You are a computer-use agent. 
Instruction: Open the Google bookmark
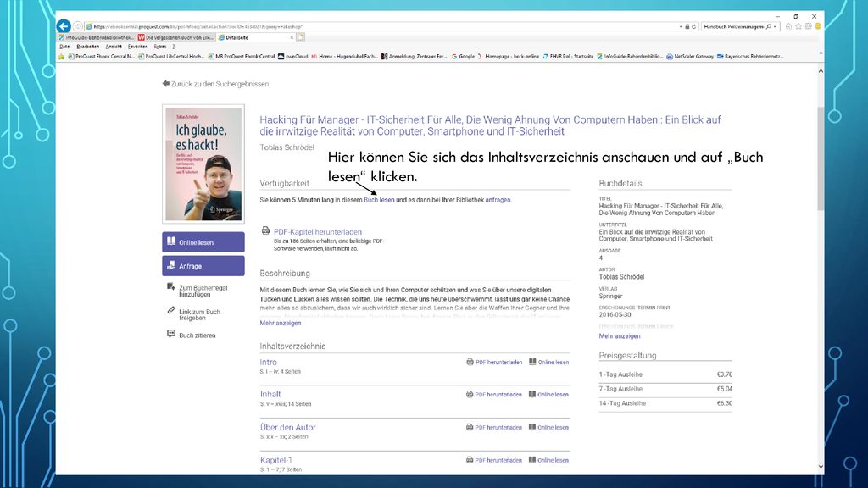[464, 57]
